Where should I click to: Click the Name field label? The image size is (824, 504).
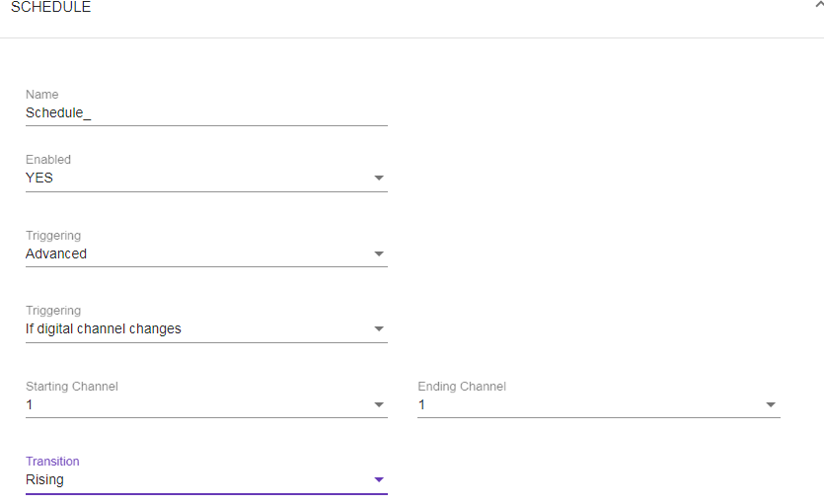42,95
